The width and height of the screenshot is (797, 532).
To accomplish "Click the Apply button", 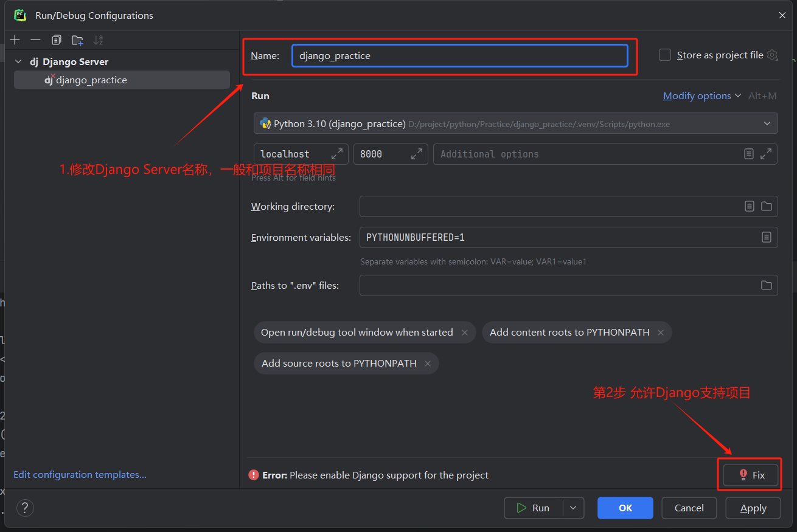I will (753, 508).
